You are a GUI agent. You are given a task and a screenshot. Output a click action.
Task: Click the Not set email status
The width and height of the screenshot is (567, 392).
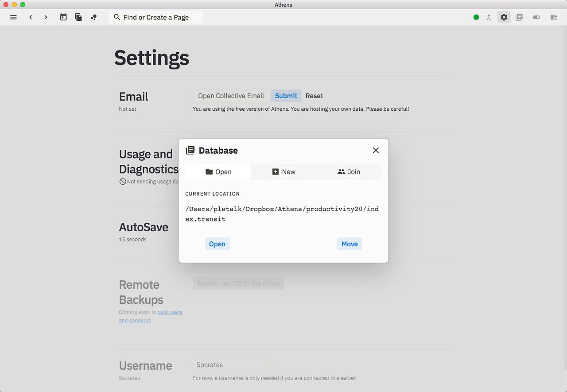pyautogui.click(x=128, y=109)
